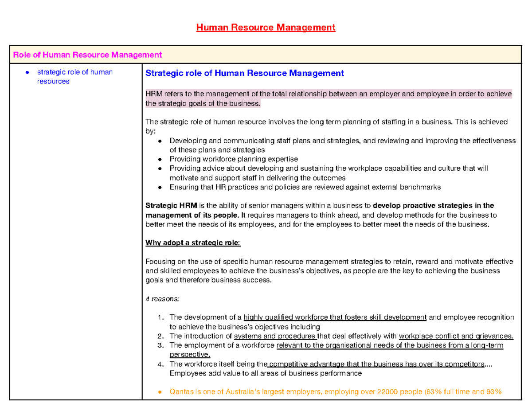Click paragraph starting 'Focusing on the use of specific'
The width and height of the screenshot is (532, 411).
point(329,271)
